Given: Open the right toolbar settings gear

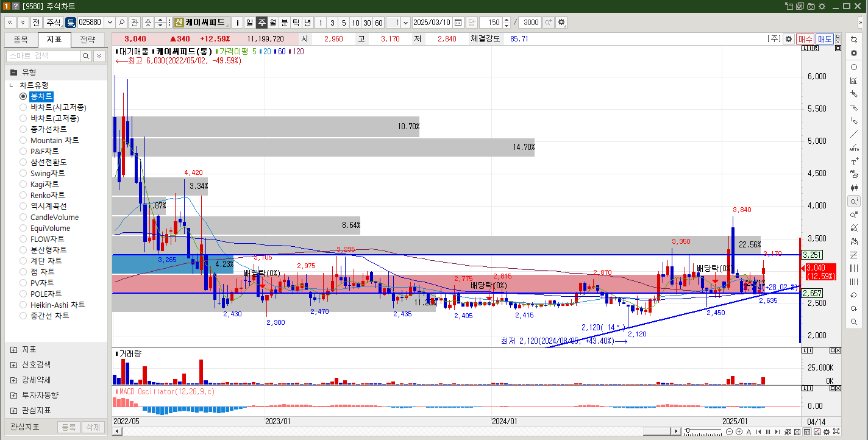Looking at the screenshot, I should pos(854,53).
